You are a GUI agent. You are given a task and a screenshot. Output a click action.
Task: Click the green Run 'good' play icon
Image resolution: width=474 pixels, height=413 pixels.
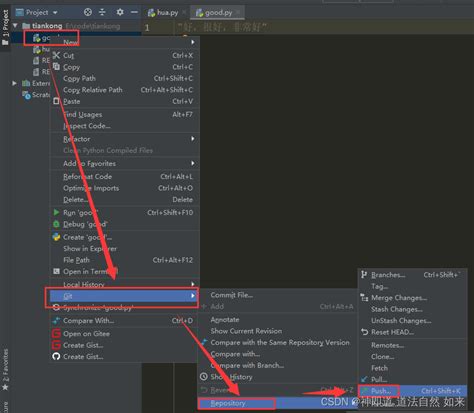click(x=56, y=212)
